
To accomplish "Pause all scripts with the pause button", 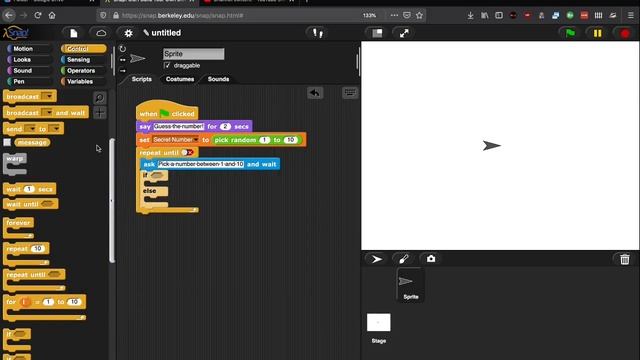I will coord(598,33).
